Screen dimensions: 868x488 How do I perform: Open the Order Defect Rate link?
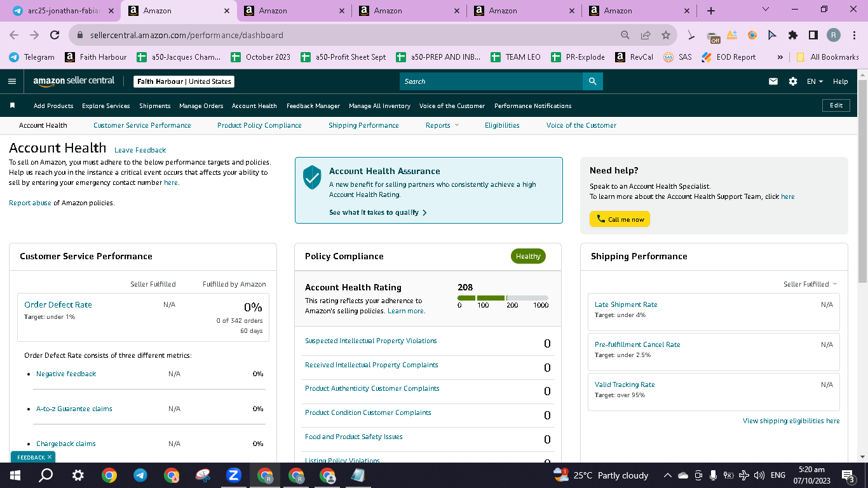tap(58, 304)
